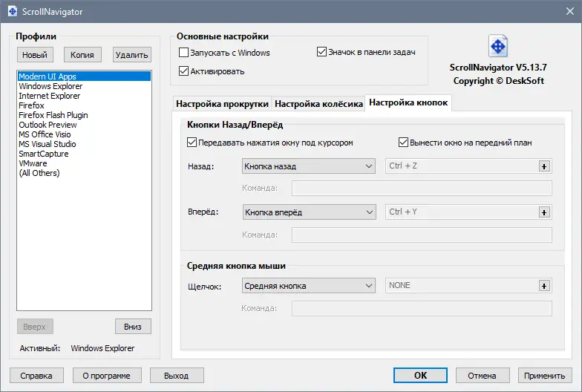Image resolution: width=582 pixels, height=392 pixels.
Task: Move profile down with Вниз button
Action: coord(133,327)
